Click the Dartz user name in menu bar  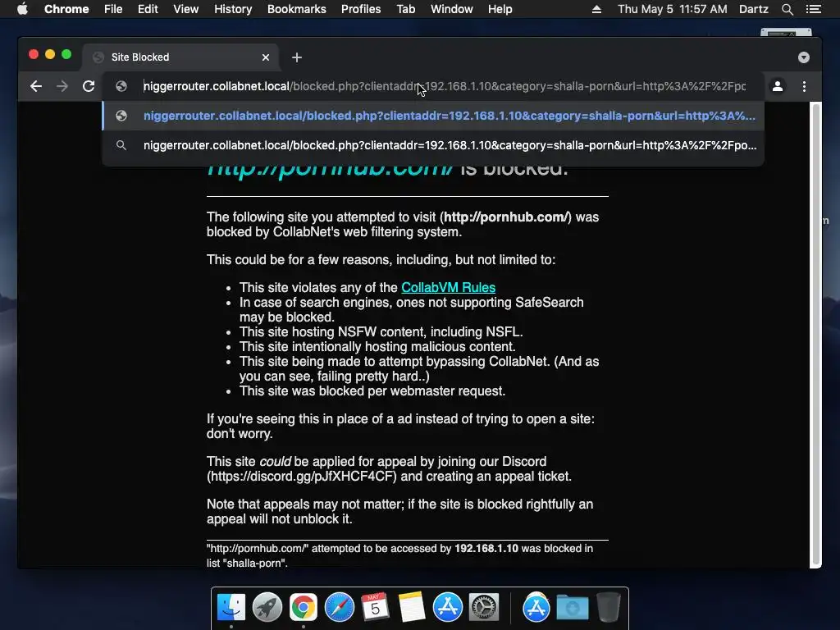[754, 9]
